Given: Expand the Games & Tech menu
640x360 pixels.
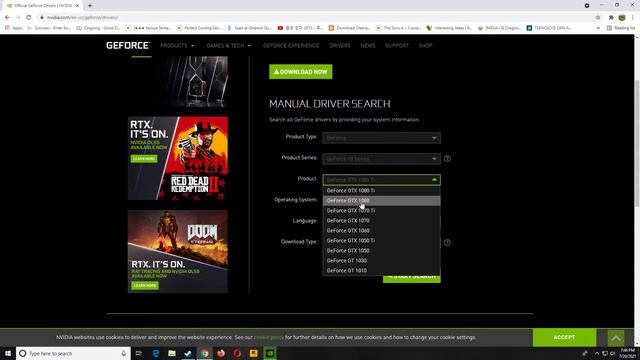Looking at the screenshot, I should click(x=229, y=45).
